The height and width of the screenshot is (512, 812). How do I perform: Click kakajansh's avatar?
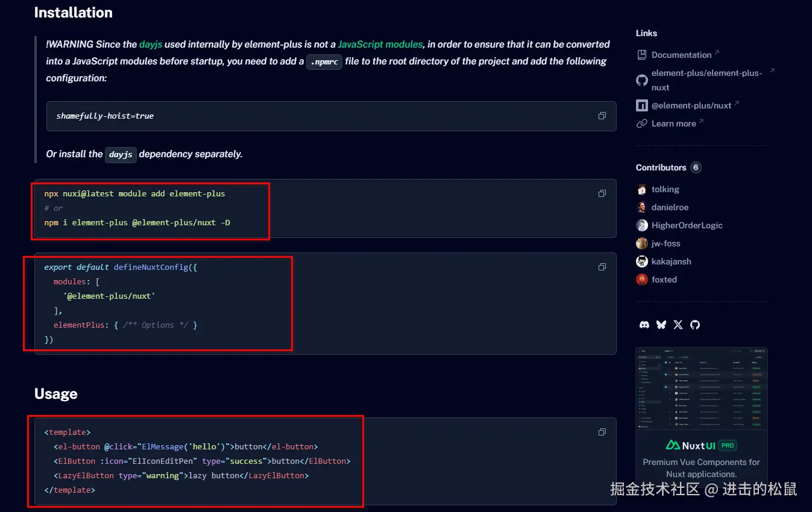pos(642,261)
